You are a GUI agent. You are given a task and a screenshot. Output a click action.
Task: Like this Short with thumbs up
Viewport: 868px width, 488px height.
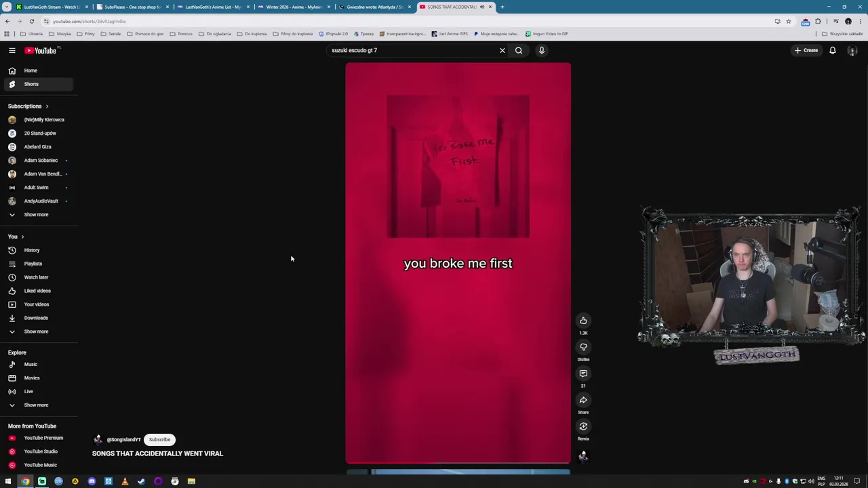tap(583, 321)
